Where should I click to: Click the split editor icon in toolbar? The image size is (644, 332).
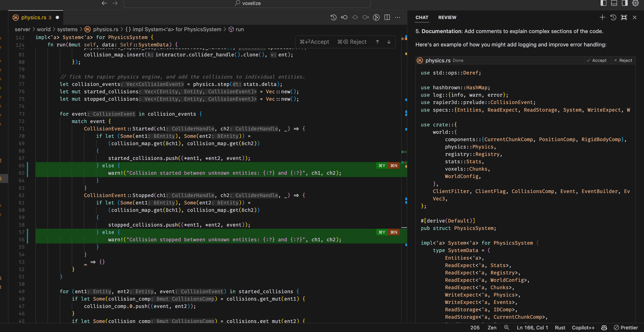[x=387, y=17]
